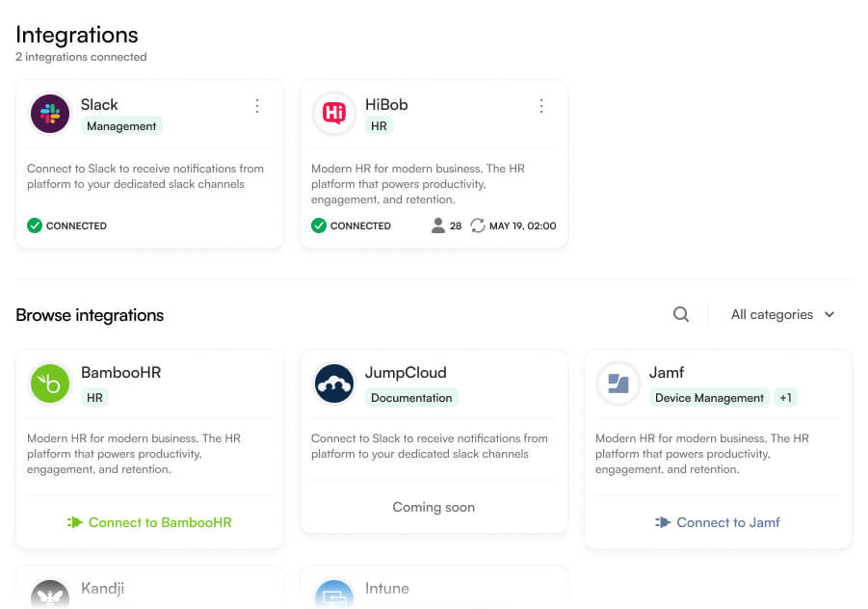The width and height of the screenshot is (868, 609).
Task: Click the Integrations page heading
Action: point(77,35)
